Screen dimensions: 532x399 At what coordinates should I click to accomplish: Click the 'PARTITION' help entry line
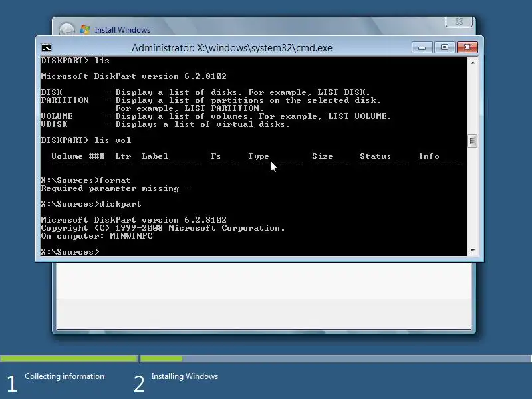click(211, 100)
